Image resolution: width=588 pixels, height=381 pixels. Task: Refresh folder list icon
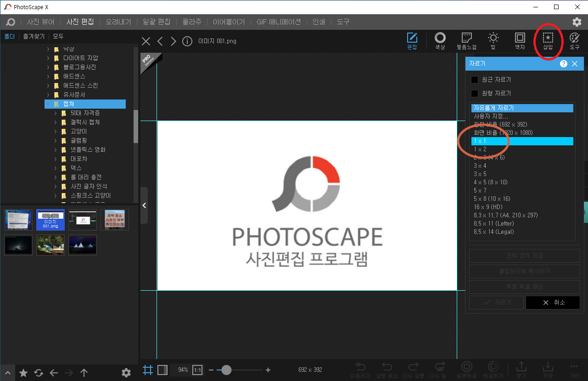[x=39, y=373]
